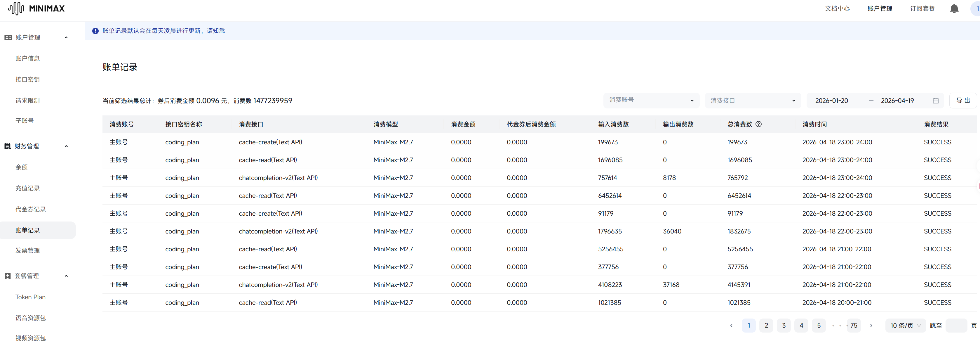
Task: Select 接口密钥 in sidebar
Action: pos(27,79)
